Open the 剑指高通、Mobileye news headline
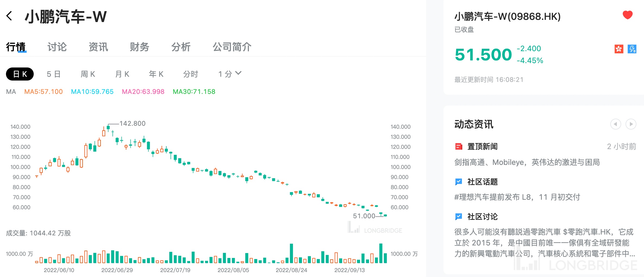This screenshot has width=644, height=277. coord(527,162)
